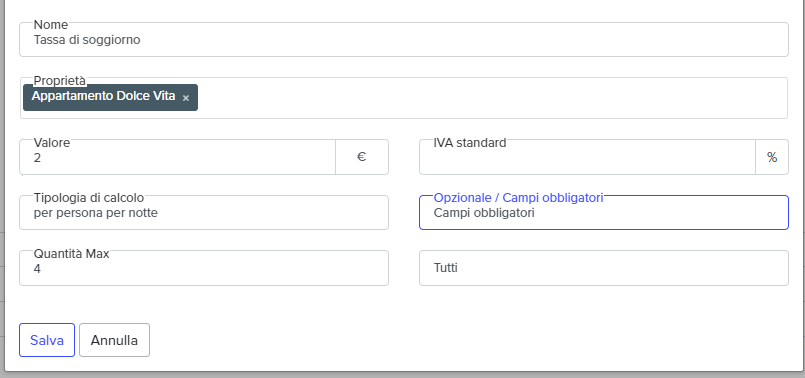The height and width of the screenshot is (378, 805).
Task: Open the Tutti dropdown
Action: (604, 268)
